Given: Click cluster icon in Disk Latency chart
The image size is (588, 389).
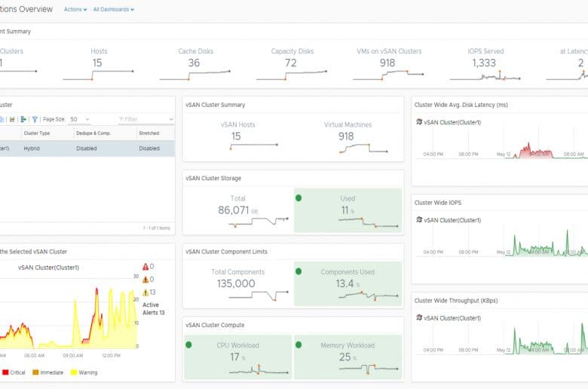Looking at the screenshot, I should click(x=419, y=122).
